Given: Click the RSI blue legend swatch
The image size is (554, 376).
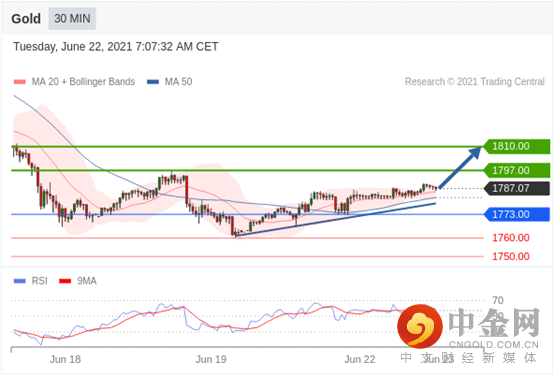Looking at the screenshot, I should 20,281.
